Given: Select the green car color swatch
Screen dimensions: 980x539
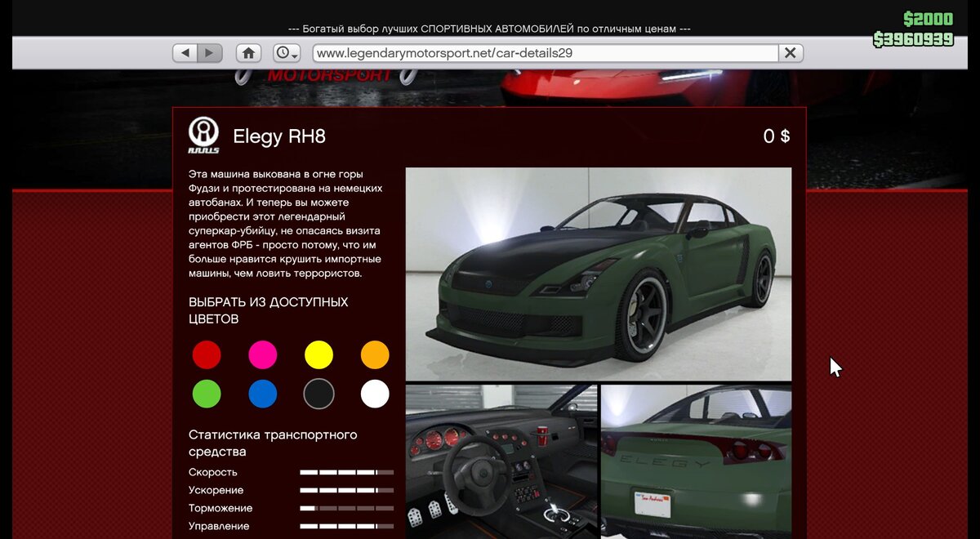Looking at the screenshot, I should pos(207,394).
